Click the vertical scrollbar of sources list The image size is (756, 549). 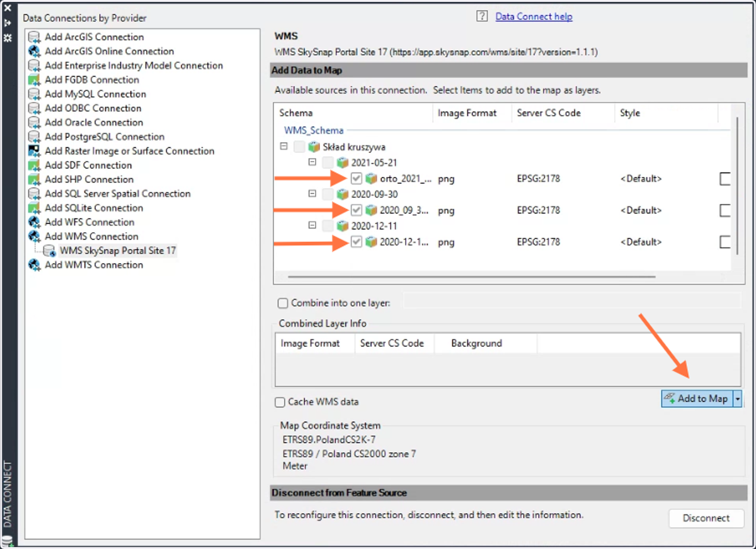pyautogui.click(x=736, y=186)
